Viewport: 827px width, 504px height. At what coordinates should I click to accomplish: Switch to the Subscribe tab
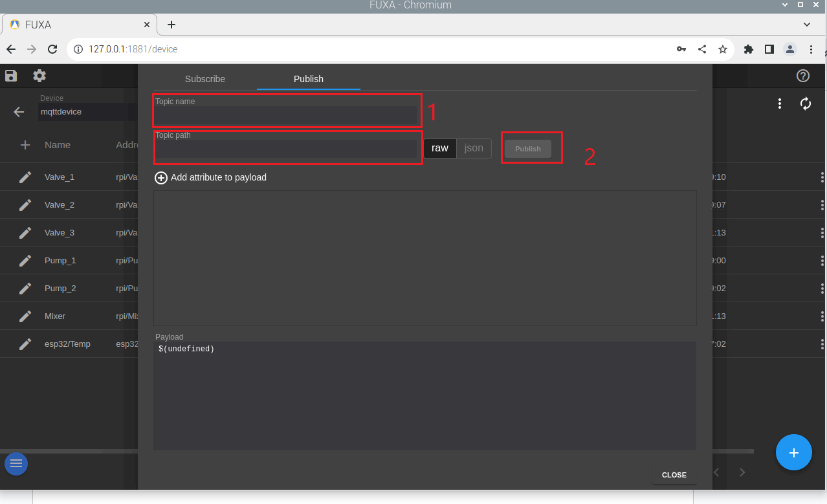pyautogui.click(x=205, y=79)
